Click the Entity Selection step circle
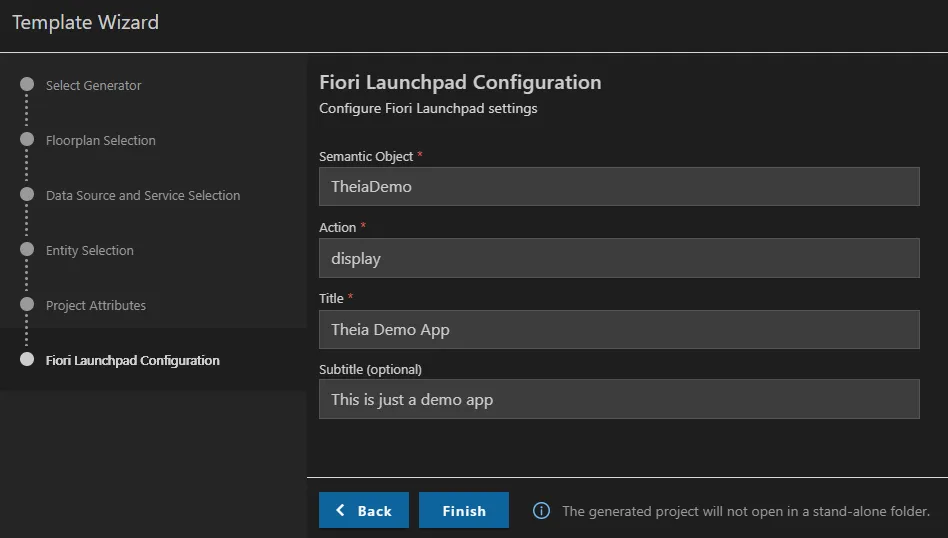This screenshot has height=538, width=948. [x=27, y=250]
